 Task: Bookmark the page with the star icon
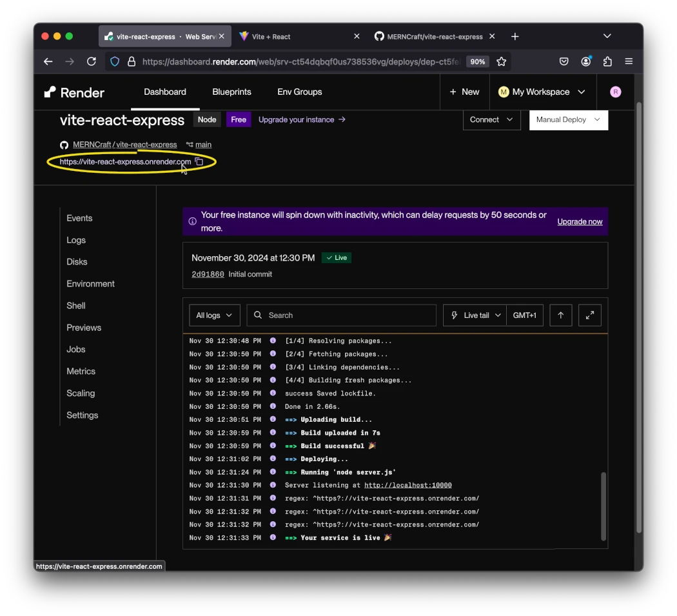tap(501, 61)
